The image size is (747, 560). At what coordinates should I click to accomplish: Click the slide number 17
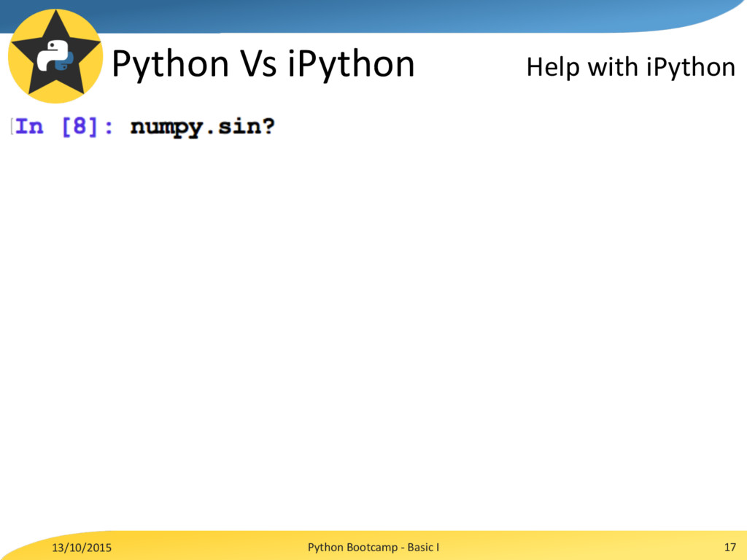click(729, 547)
